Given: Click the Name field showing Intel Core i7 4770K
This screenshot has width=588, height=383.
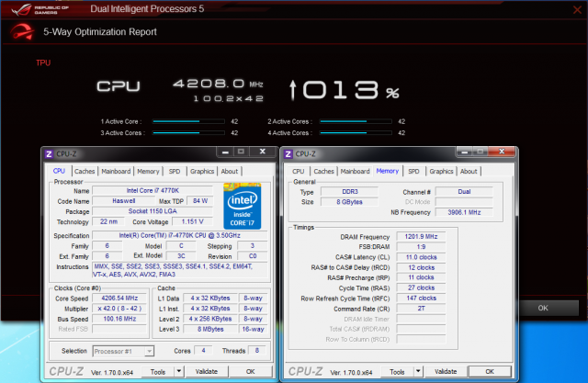Looking at the screenshot, I should click(153, 191).
